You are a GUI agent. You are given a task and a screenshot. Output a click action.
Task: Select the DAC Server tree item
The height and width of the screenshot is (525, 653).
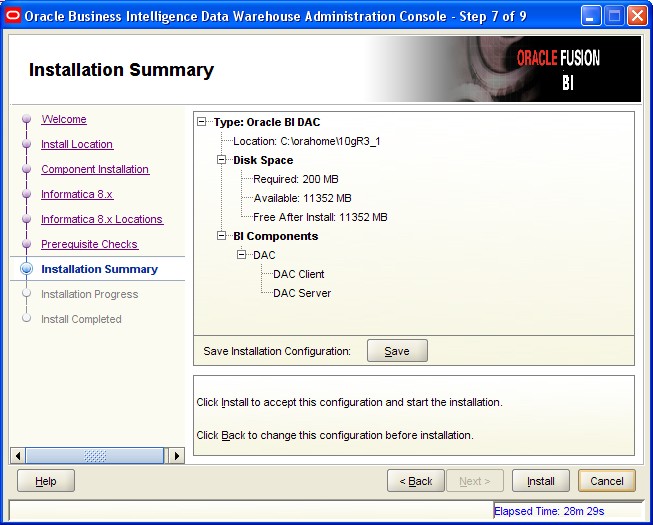[302, 293]
